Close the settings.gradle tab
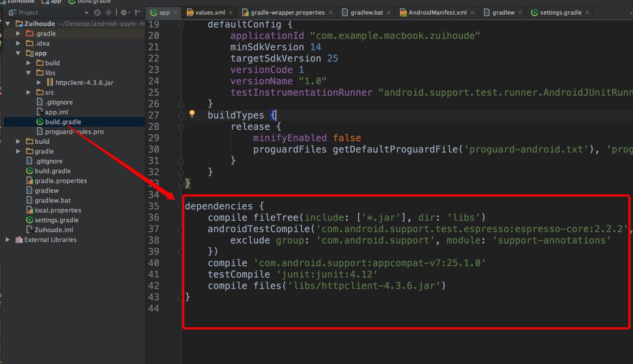 coord(588,12)
